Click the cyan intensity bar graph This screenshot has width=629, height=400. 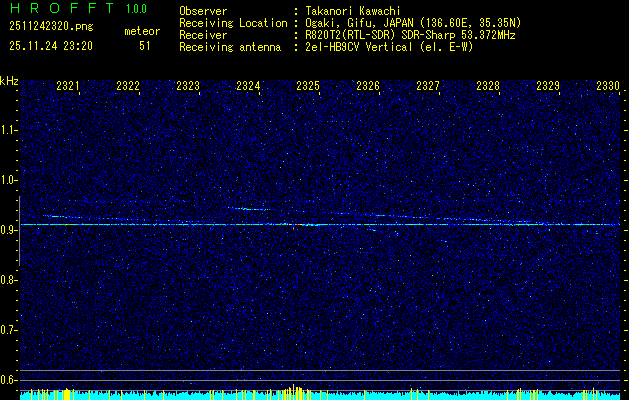tap(320, 395)
